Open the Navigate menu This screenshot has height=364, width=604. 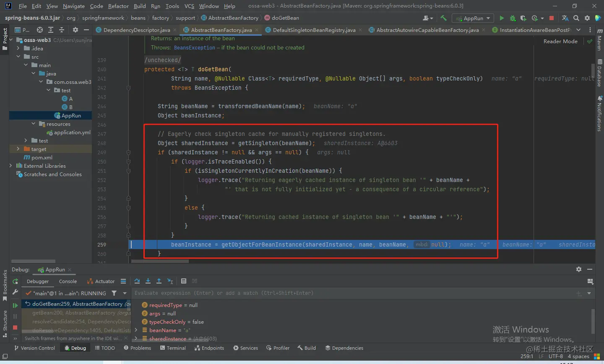[74, 6]
